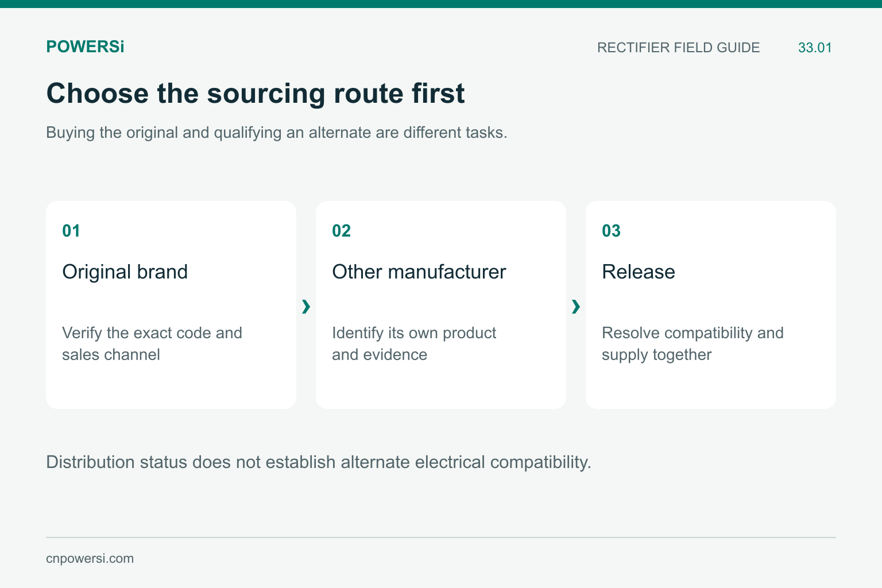Select the 'Release' card title
This screenshot has height=588, width=882.
(x=639, y=272)
